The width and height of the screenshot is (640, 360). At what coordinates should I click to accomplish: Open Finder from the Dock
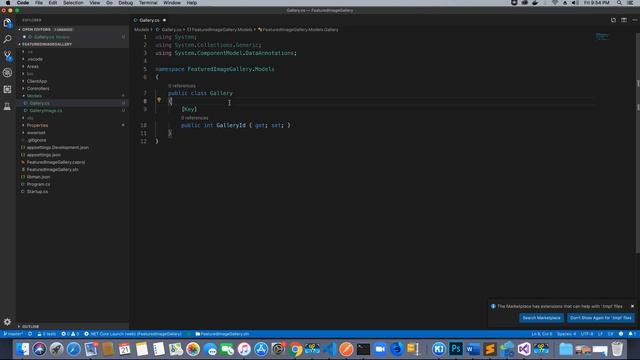[x=22, y=349]
